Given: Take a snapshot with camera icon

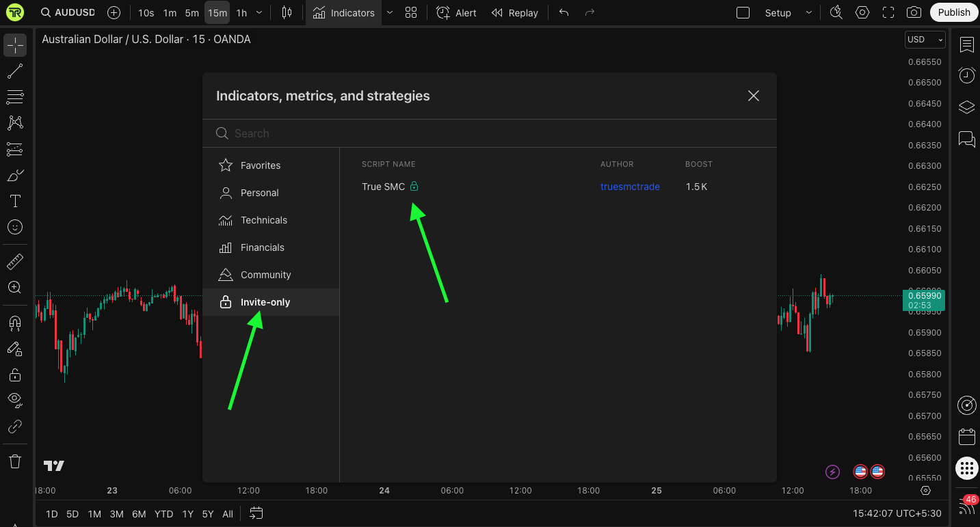Looking at the screenshot, I should coord(913,12).
